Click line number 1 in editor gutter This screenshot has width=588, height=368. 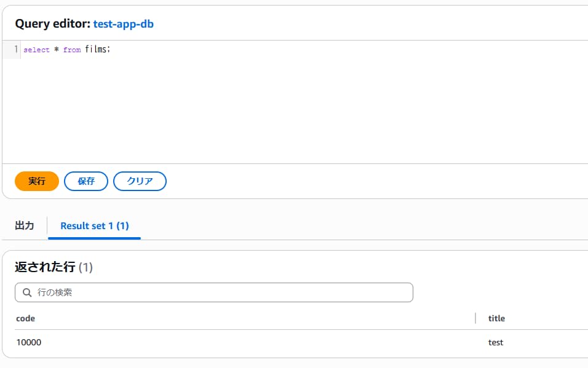pos(15,49)
